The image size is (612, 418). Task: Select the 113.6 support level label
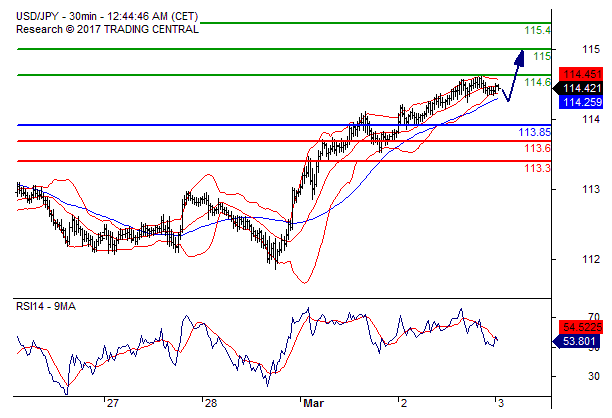538,148
